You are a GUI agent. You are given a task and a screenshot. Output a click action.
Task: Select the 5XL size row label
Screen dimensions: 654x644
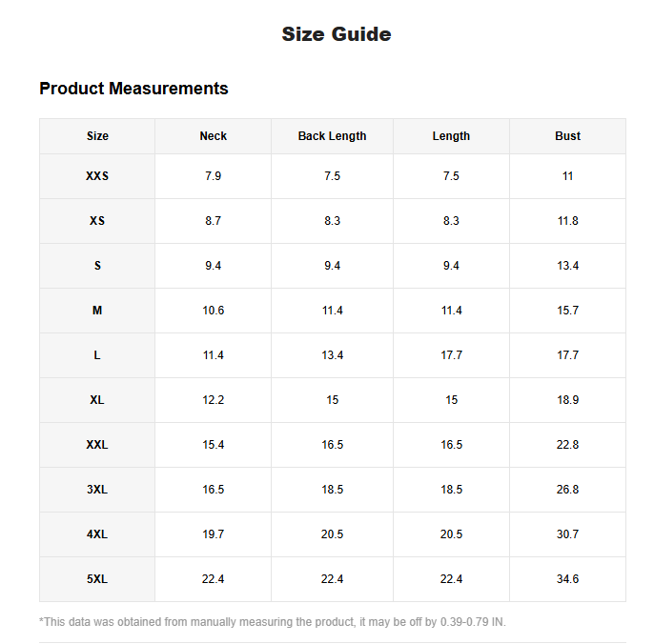[97, 579]
